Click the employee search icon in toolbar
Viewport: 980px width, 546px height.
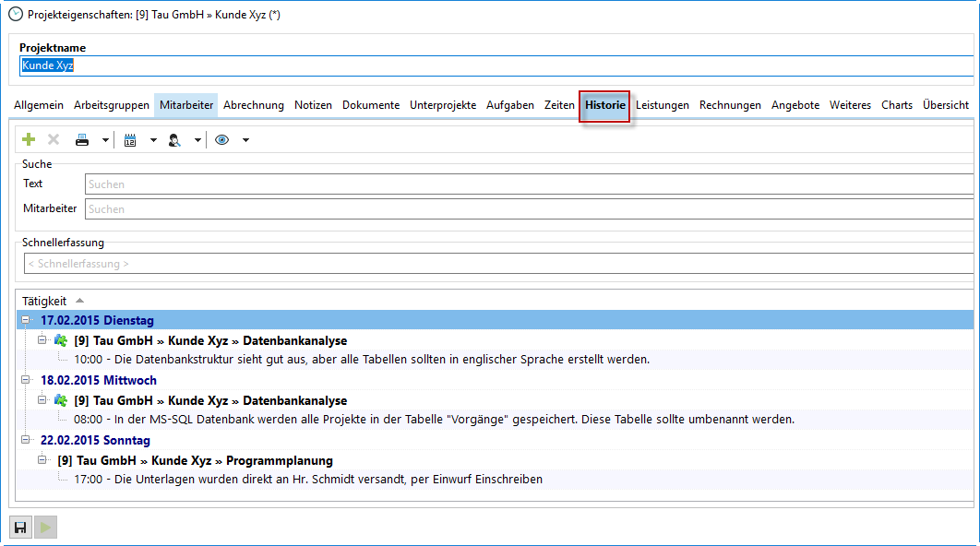174,140
